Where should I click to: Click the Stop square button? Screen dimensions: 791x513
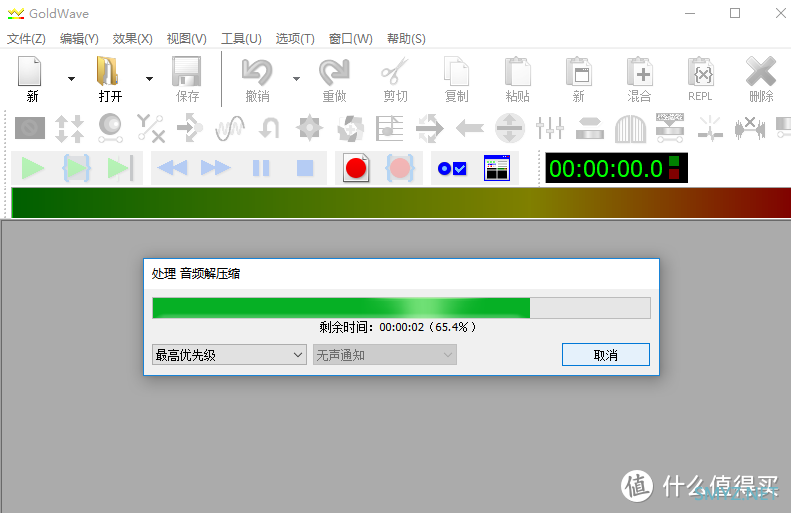tap(305, 168)
